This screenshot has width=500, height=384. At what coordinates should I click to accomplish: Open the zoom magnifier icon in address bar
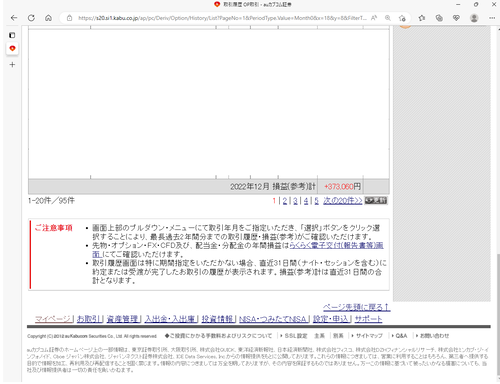[x=388, y=18]
